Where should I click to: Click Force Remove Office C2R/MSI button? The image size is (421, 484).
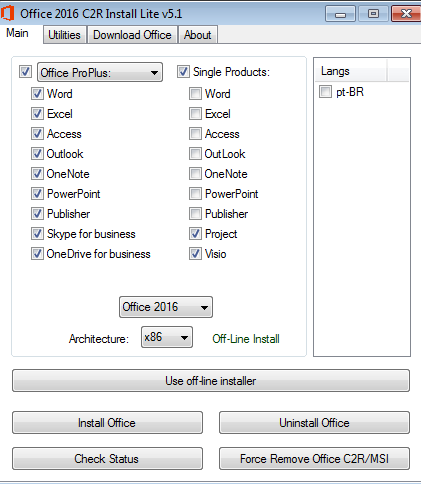click(x=314, y=459)
